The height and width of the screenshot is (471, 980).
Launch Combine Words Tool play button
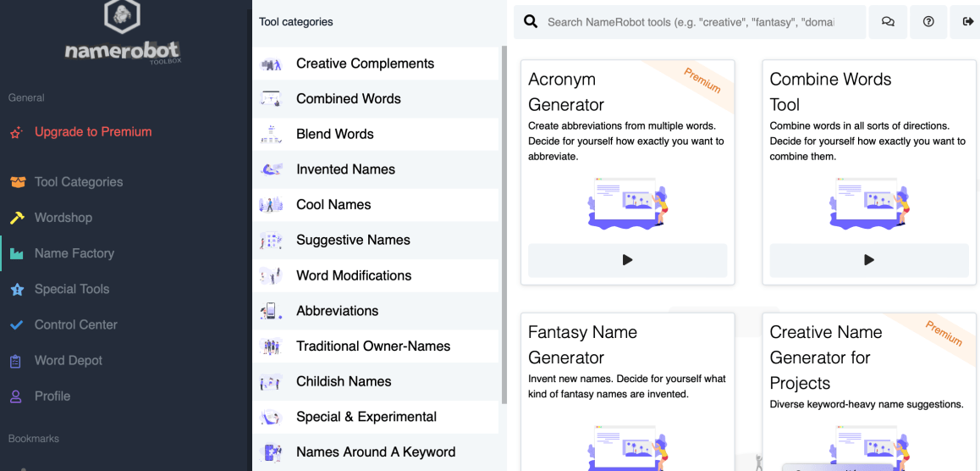pos(869,260)
